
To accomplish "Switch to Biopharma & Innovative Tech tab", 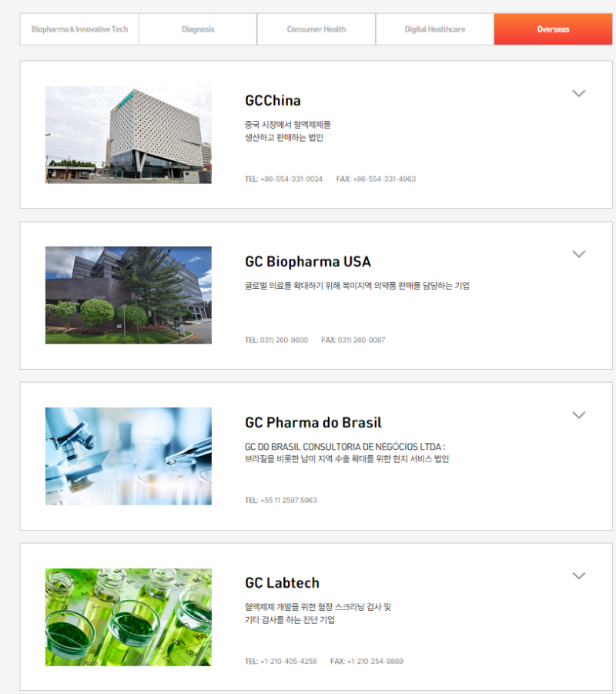I will pyautogui.click(x=79, y=29).
